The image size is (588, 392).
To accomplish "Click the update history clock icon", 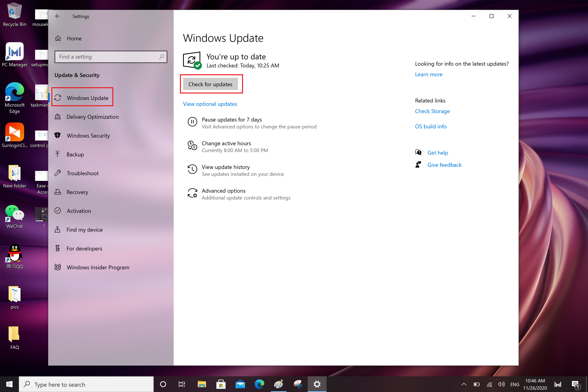I will (192, 169).
